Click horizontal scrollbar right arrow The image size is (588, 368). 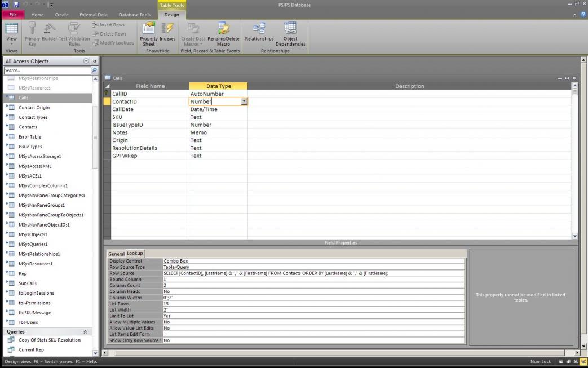coord(577,353)
